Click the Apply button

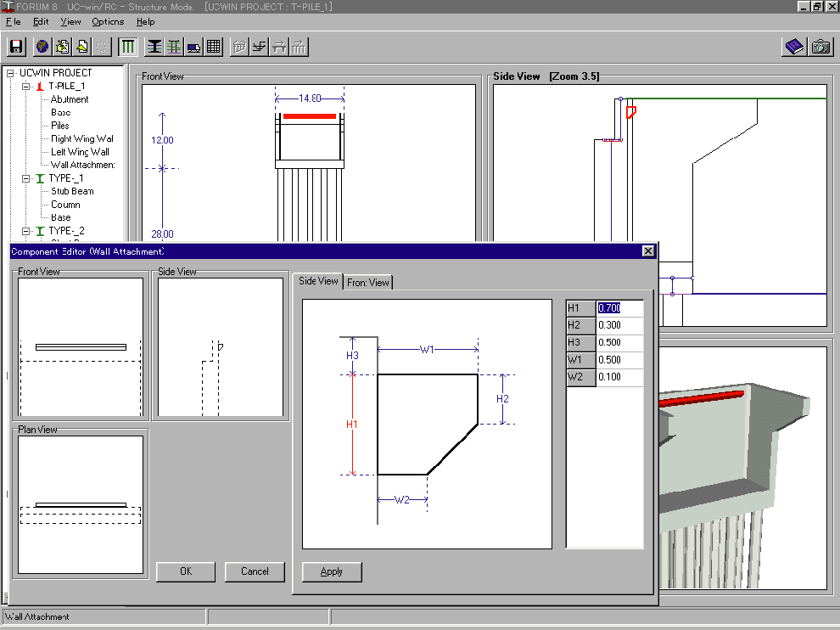pos(332,571)
